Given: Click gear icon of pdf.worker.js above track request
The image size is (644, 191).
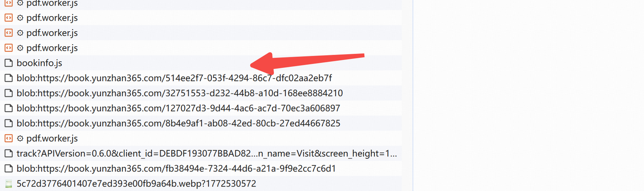Looking at the screenshot, I should click(20, 138).
